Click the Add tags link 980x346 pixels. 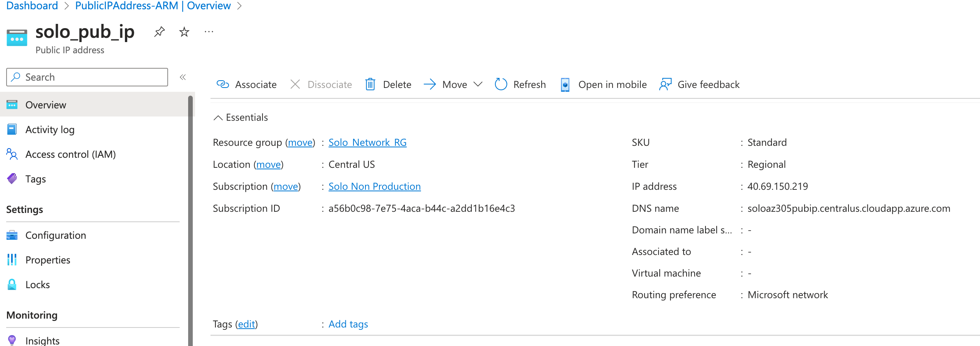348,324
